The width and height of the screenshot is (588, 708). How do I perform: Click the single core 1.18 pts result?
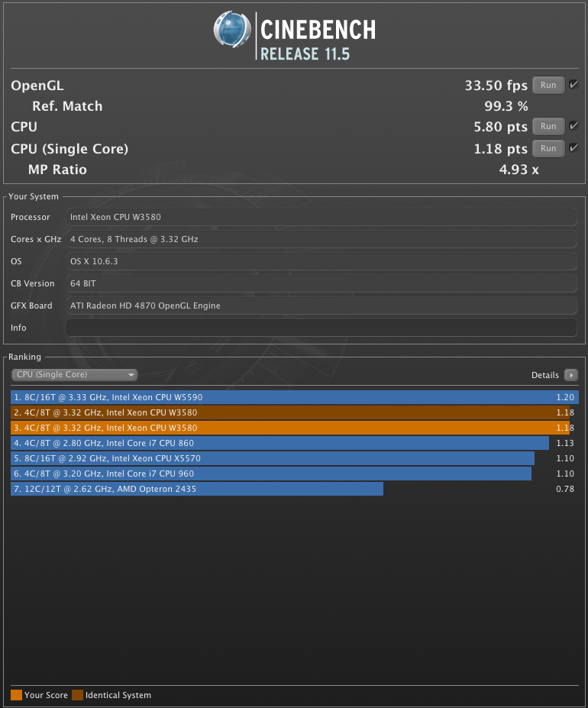[x=500, y=149]
